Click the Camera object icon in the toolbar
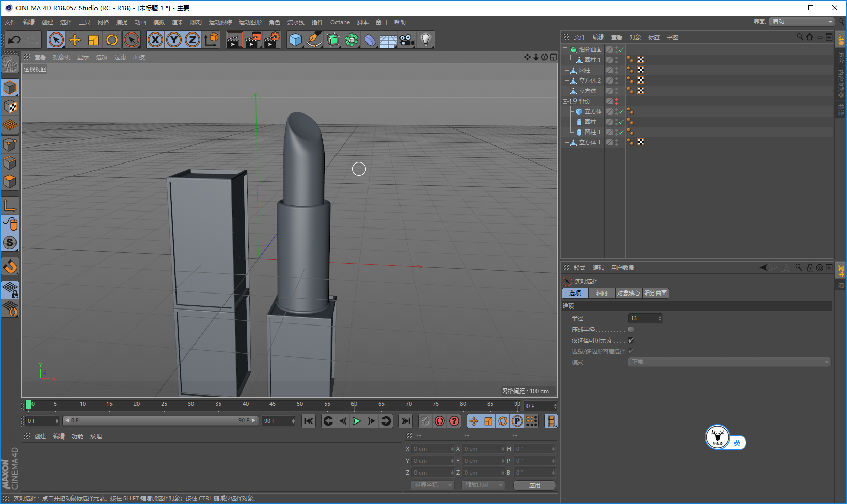Image resolution: width=847 pixels, height=504 pixels. [x=407, y=40]
